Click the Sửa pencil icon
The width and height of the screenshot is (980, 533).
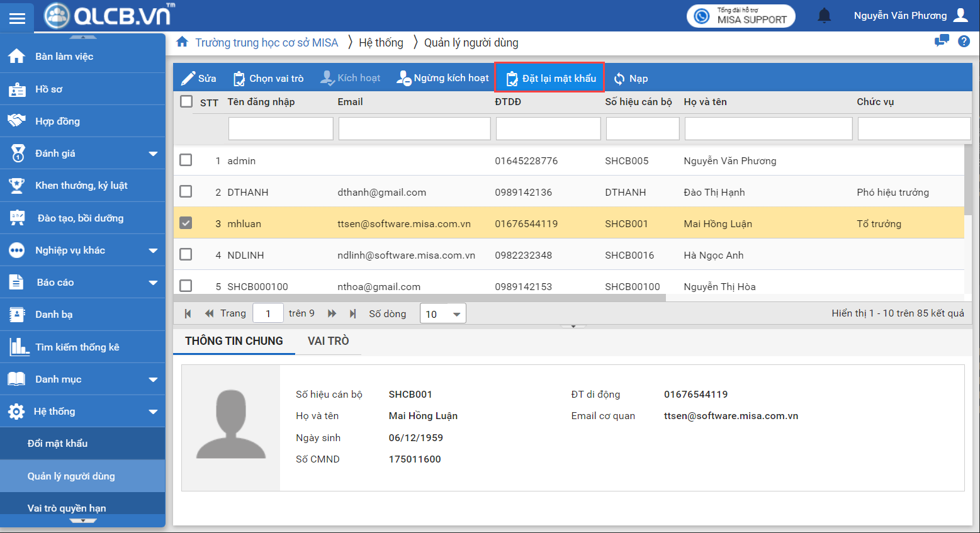[x=188, y=78]
